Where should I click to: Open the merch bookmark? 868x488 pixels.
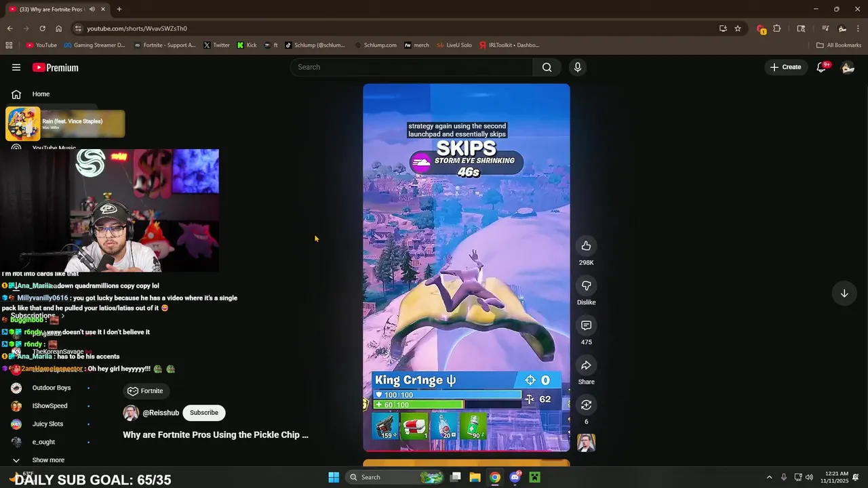tap(416, 45)
